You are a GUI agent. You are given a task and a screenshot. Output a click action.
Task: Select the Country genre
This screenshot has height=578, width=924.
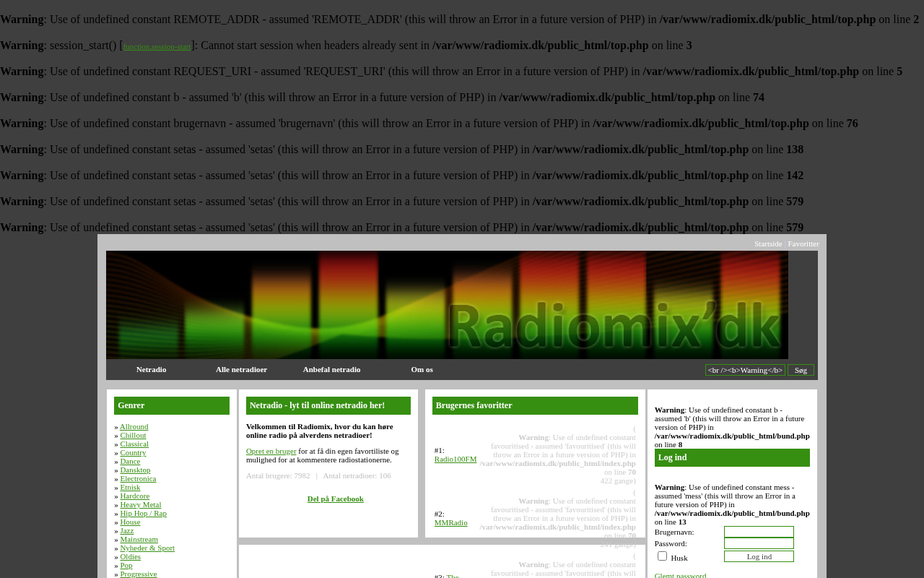click(x=133, y=453)
